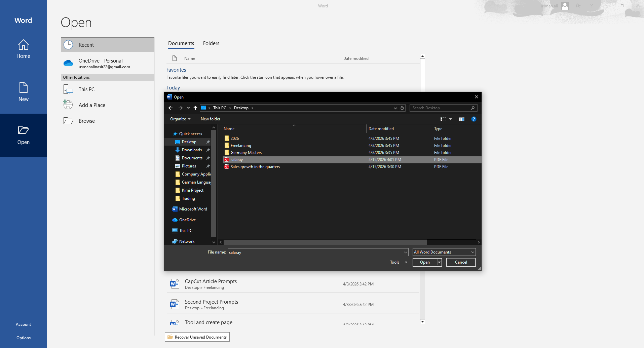This screenshot has height=348, width=644.
Task: Click the Downloads icon in navigation pane
Action: (x=178, y=150)
